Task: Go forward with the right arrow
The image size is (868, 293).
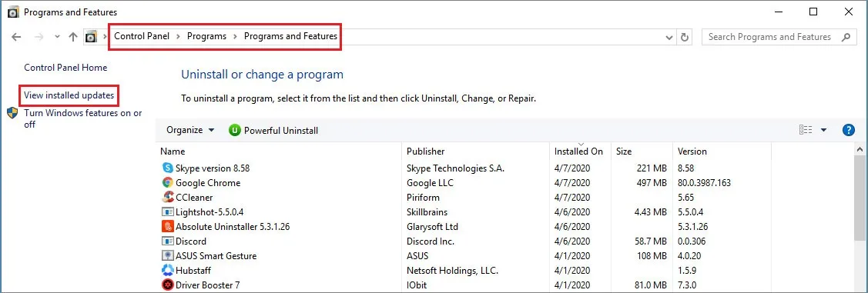Action: (x=39, y=37)
